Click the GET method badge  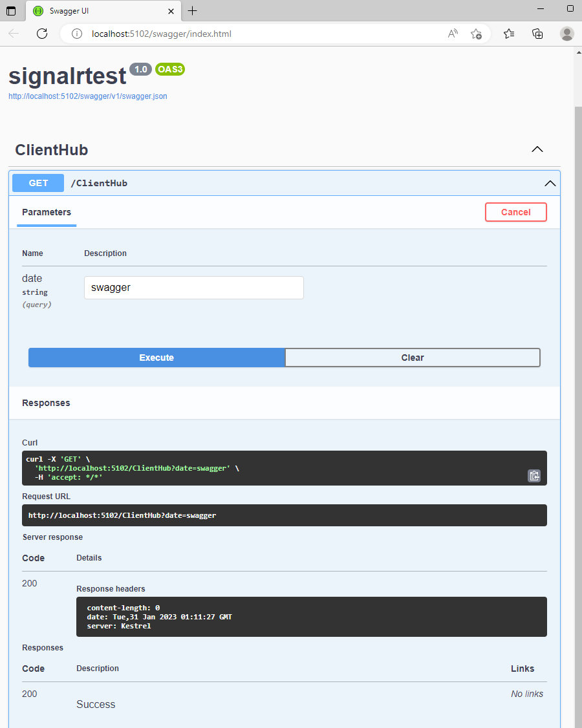coord(38,183)
